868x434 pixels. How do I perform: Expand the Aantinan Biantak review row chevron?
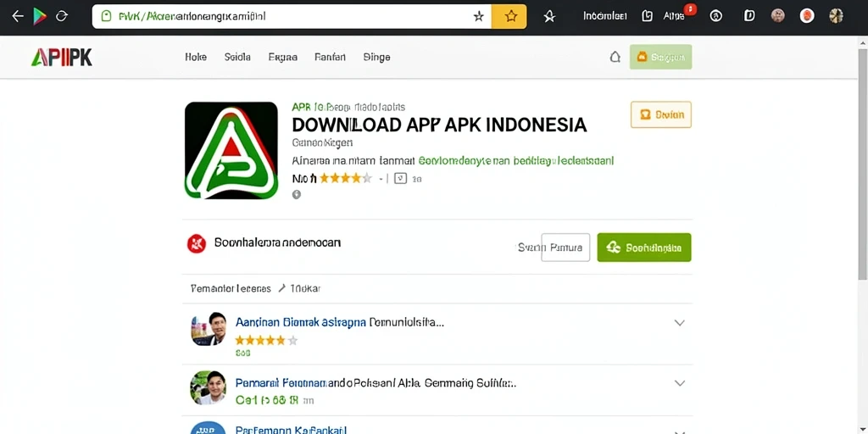pyautogui.click(x=679, y=323)
